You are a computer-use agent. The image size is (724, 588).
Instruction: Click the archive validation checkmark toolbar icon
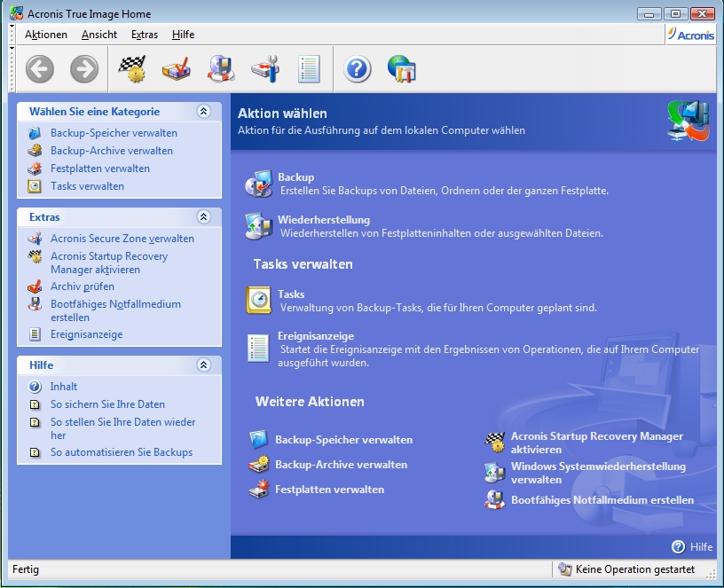(177, 69)
